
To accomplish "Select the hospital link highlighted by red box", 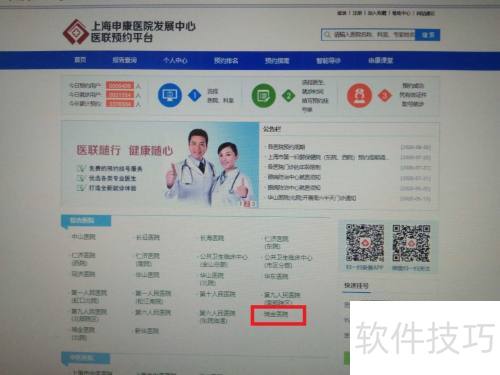I will [x=276, y=314].
